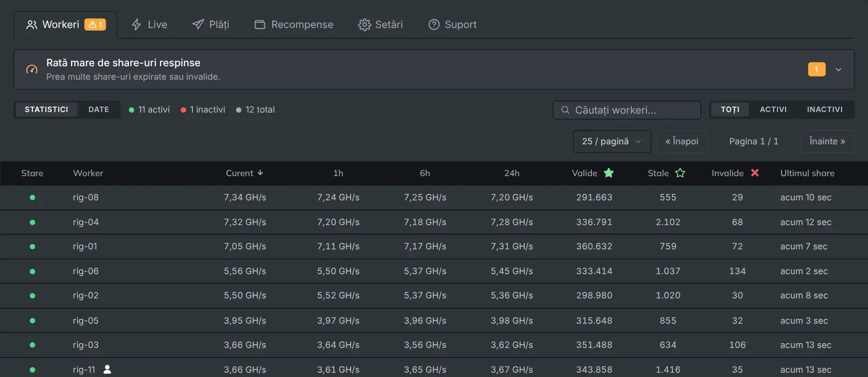Click the gauge icon in rejected shares alert
This screenshot has height=377, width=868.
[x=32, y=69]
